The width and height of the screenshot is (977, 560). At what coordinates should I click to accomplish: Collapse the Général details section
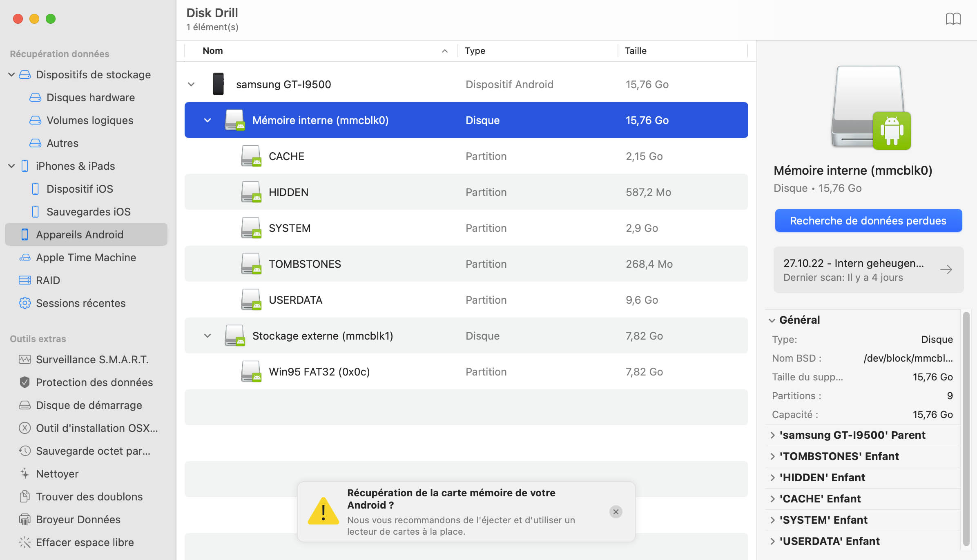click(x=772, y=320)
